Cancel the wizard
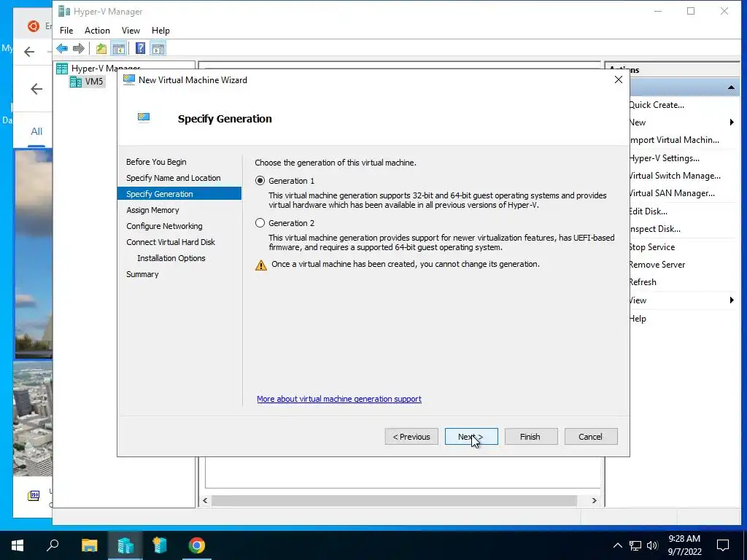This screenshot has width=747, height=560. click(591, 437)
